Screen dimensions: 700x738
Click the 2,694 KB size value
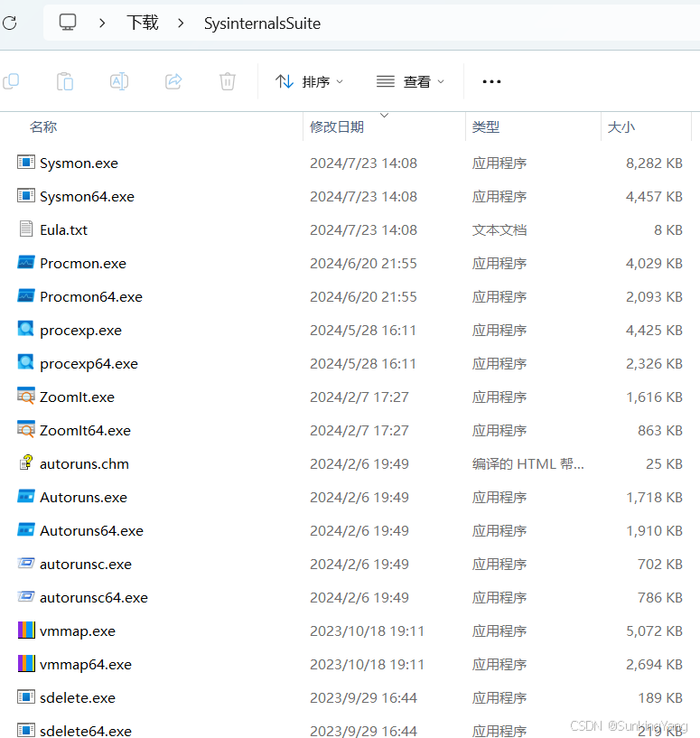[x=654, y=665]
